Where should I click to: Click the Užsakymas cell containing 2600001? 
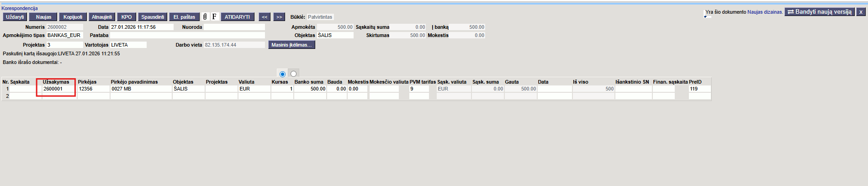tap(58, 89)
